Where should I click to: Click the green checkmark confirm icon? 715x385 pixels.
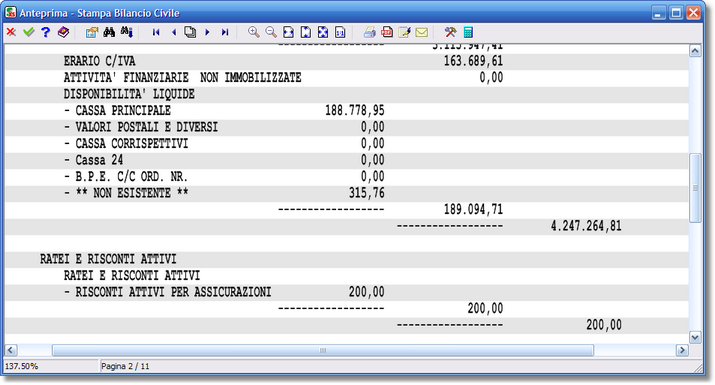(28, 32)
